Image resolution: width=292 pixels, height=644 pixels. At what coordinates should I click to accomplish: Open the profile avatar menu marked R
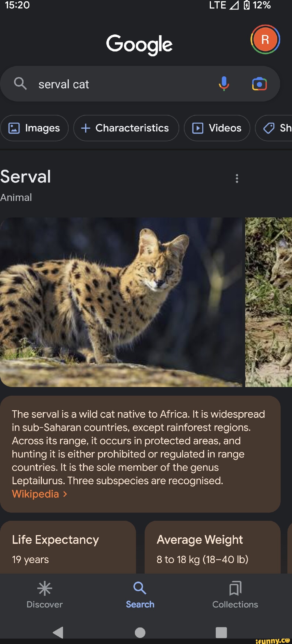(x=265, y=40)
